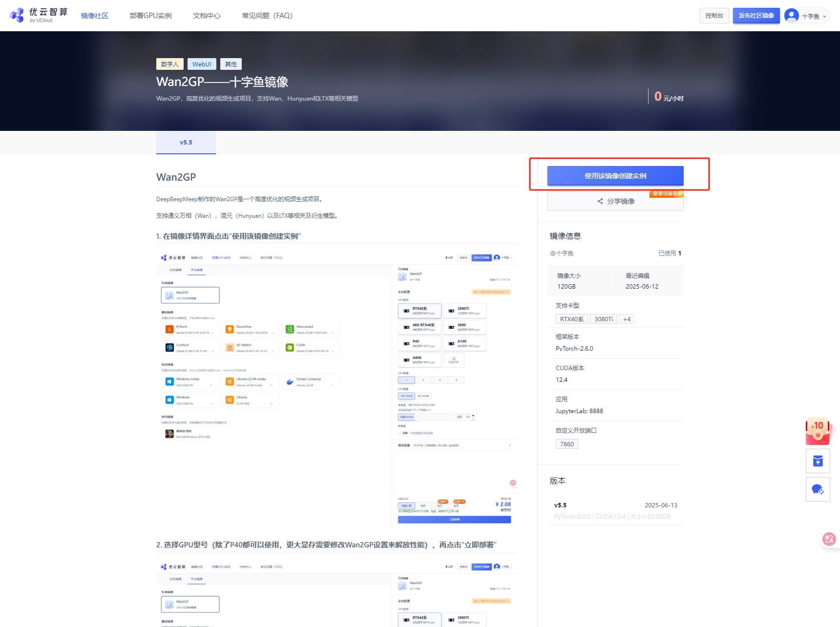Viewport: 840px width, 627px height.
Task: Click the blue coupon voucher icon
Action: click(818, 461)
